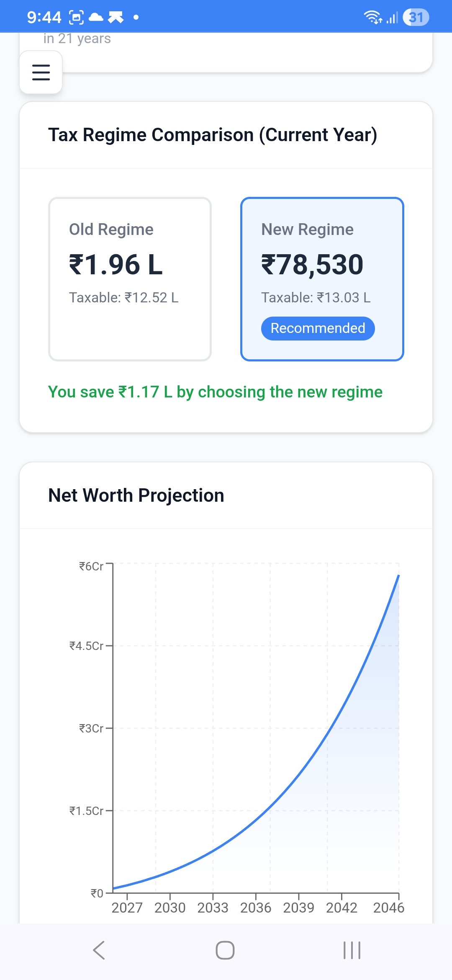Select the New Regime option card
This screenshot has width=452, height=980.
click(322, 279)
